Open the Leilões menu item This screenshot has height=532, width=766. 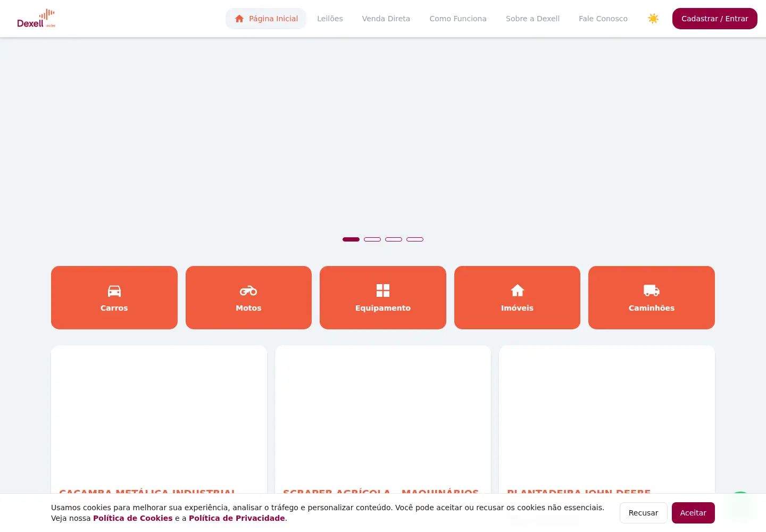pos(330,19)
